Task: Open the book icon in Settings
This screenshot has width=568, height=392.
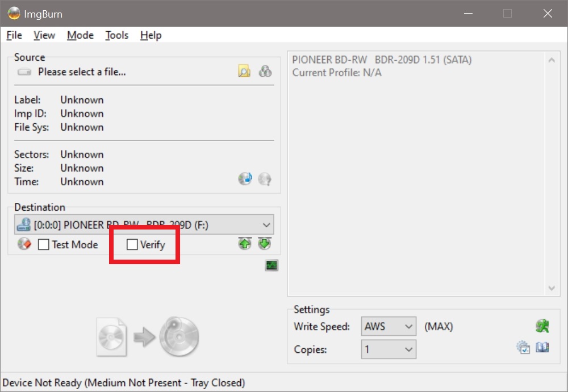Action: pos(542,348)
